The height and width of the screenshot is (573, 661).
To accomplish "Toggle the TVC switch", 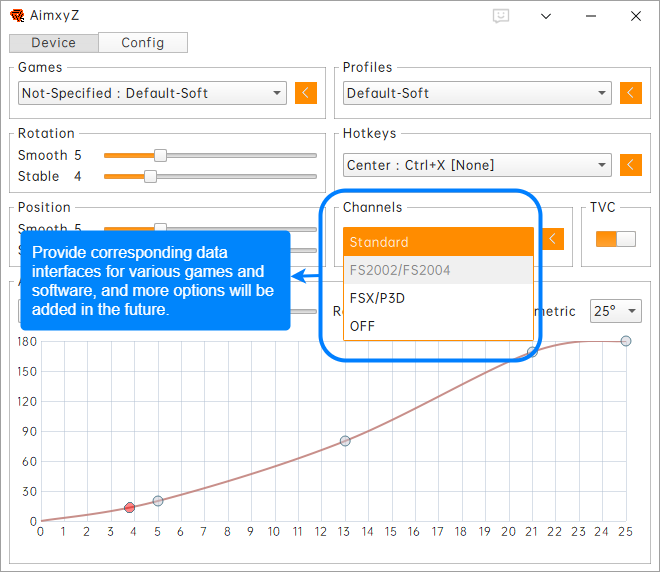I will (615, 238).
